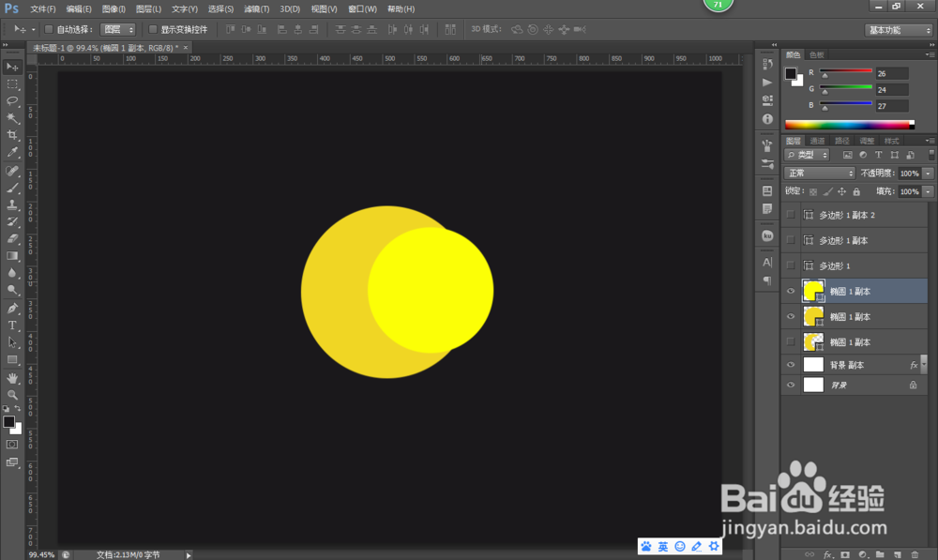This screenshot has height=560, width=938.
Task: Swap foreground and background colors arrow
Action: point(17,409)
